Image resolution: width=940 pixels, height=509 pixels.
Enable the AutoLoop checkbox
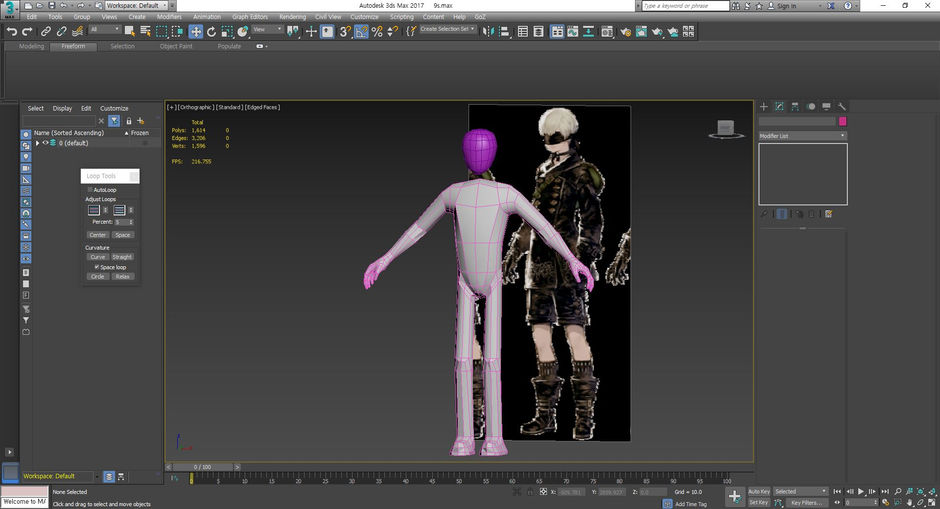(x=92, y=189)
